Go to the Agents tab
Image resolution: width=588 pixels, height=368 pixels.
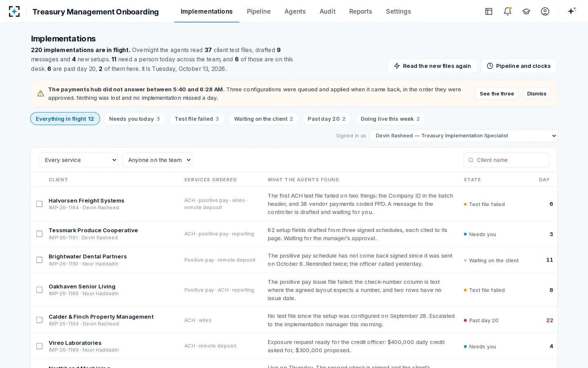pyautogui.click(x=295, y=11)
